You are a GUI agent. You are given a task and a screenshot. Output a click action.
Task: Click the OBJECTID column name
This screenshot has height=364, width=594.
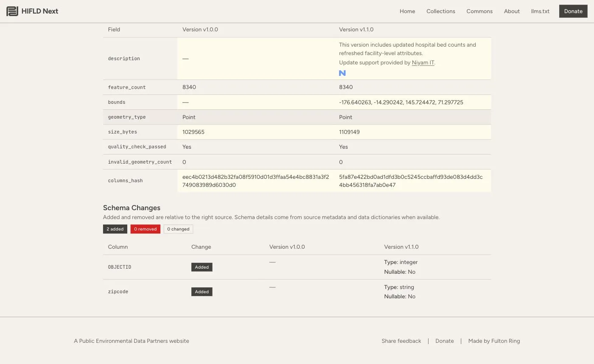click(x=120, y=267)
